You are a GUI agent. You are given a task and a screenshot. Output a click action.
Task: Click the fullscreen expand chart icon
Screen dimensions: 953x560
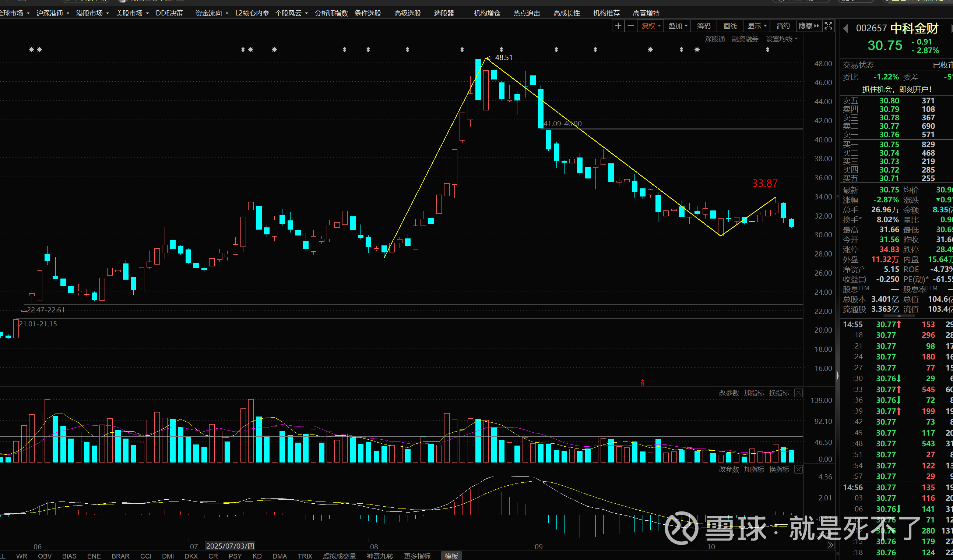(x=828, y=26)
